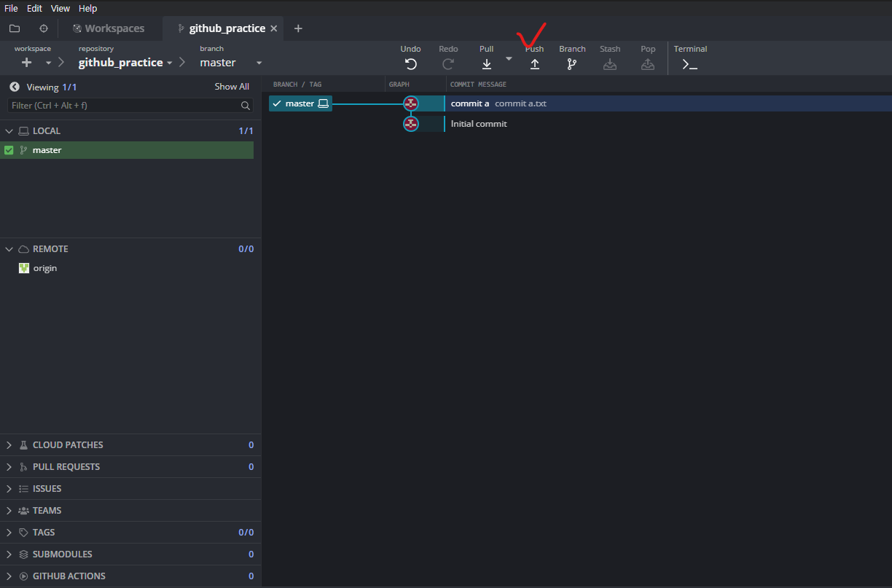Open the View menu
892x588 pixels.
[x=60, y=9]
